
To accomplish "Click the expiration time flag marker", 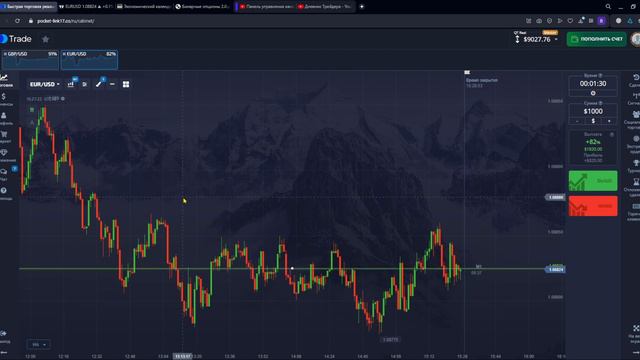I will pyautogui.click(x=467, y=73).
